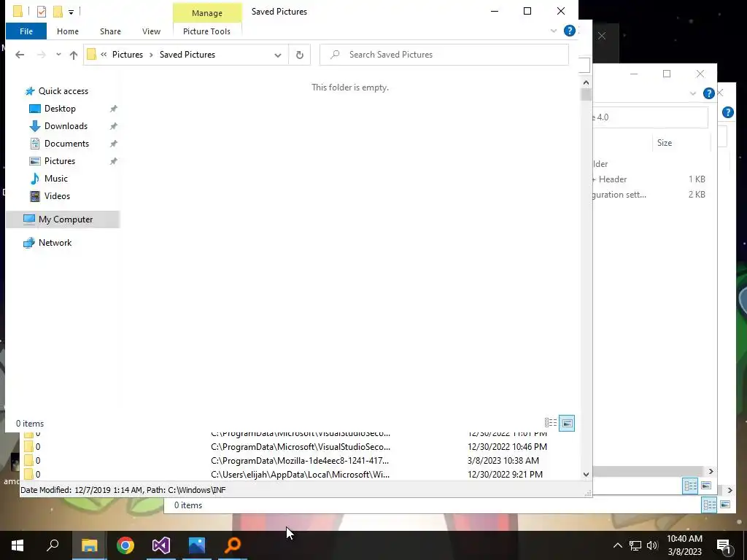Refresh the Saved Pictures folder
The image size is (747, 560).
click(300, 55)
